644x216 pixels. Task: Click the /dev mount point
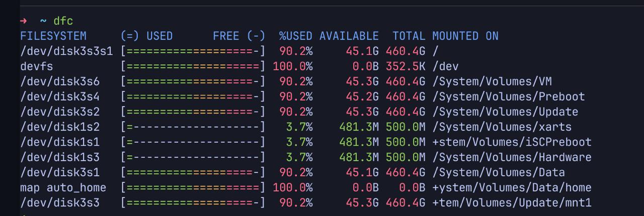(445, 66)
